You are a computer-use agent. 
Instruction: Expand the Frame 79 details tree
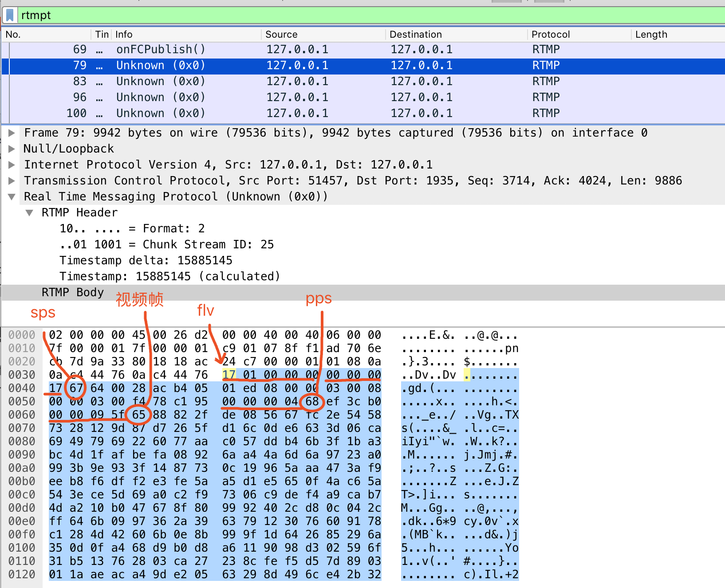[x=12, y=133]
